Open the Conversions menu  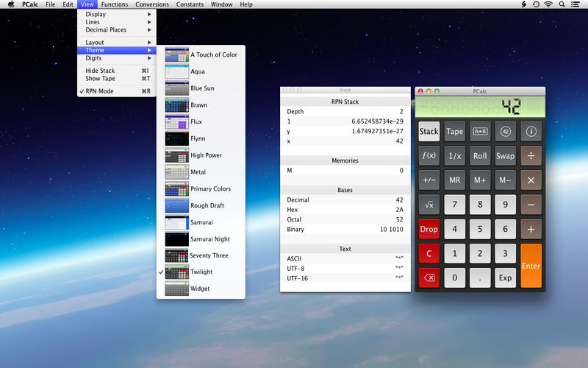tap(152, 4)
